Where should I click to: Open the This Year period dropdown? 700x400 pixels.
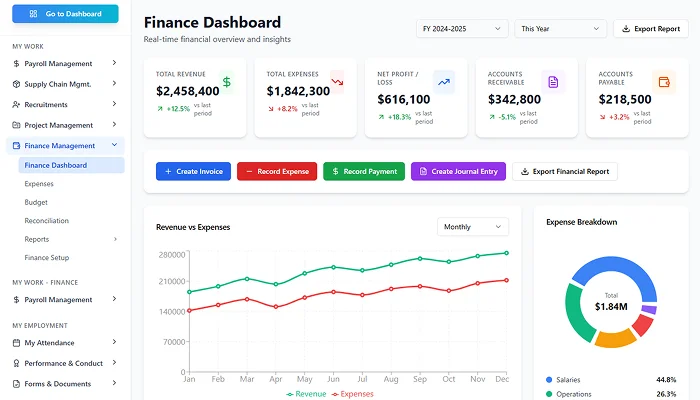point(559,29)
